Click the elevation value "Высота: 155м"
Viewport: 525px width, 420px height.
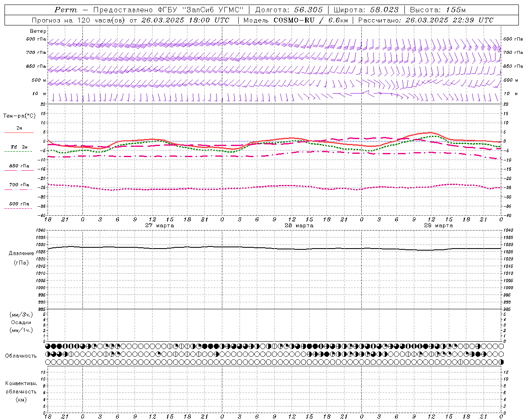pyautogui.click(x=438, y=10)
